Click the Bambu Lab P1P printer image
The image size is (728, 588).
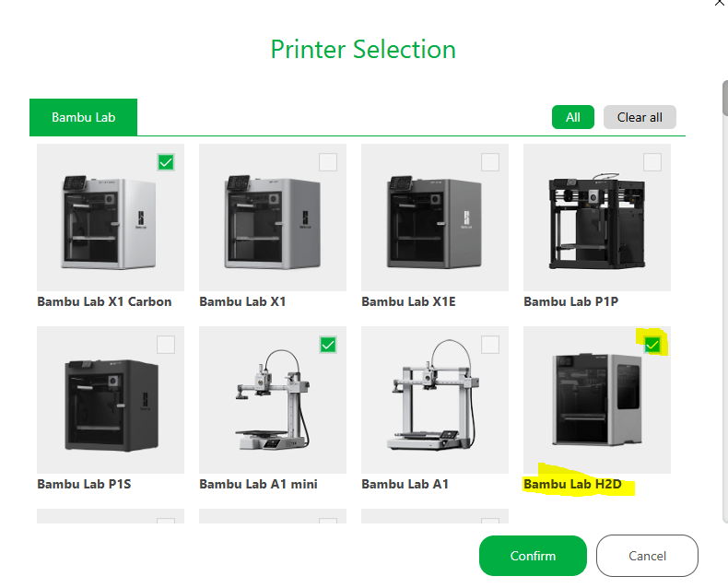click(x=597, y=218)
